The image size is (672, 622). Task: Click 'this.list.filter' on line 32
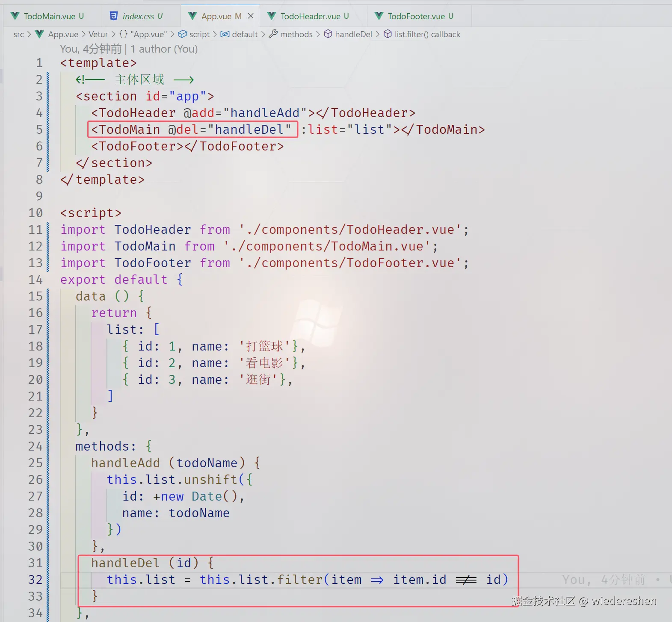[x=261, y=580]
